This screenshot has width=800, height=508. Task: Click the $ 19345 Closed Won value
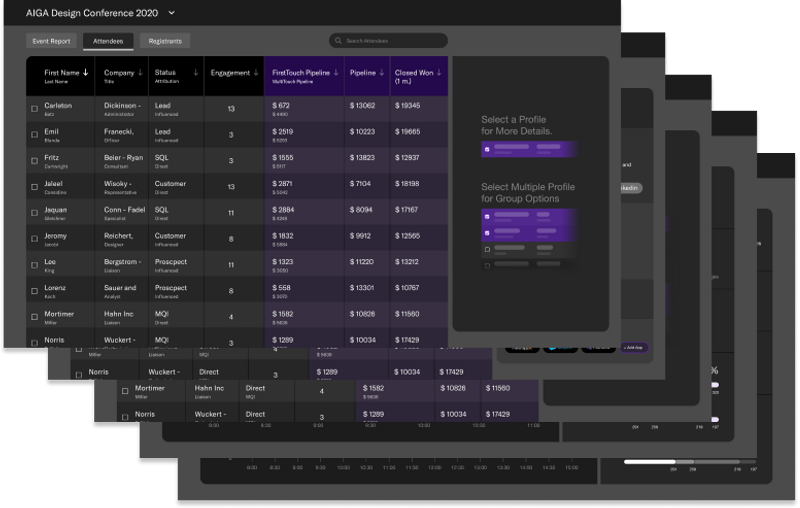click(407, 106)
